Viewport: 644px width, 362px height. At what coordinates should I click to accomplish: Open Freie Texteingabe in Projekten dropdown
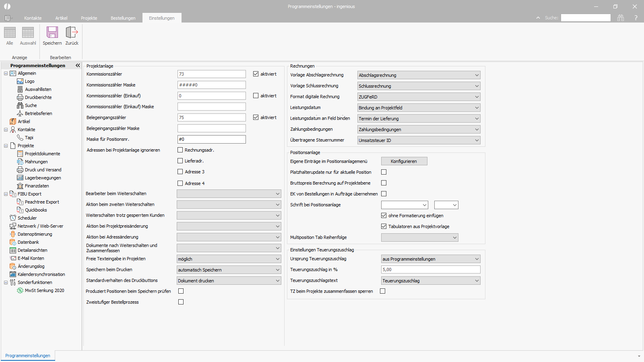point(229,259)
